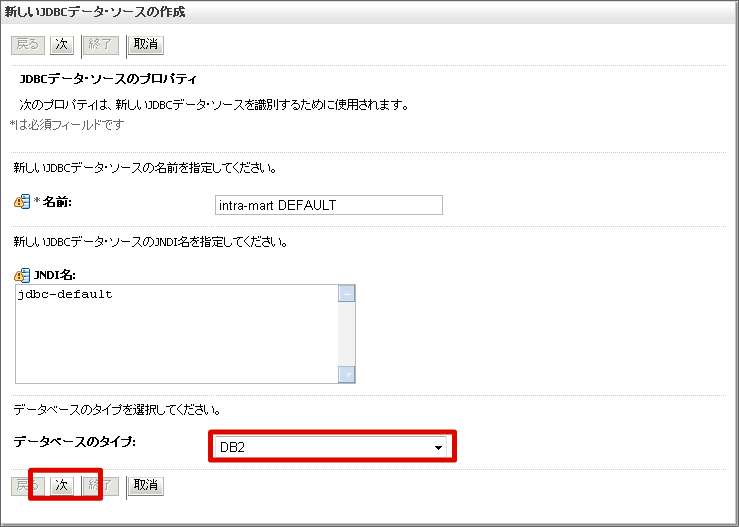Click the bottom 終了 (Finish) button

(x=101, y=486)
